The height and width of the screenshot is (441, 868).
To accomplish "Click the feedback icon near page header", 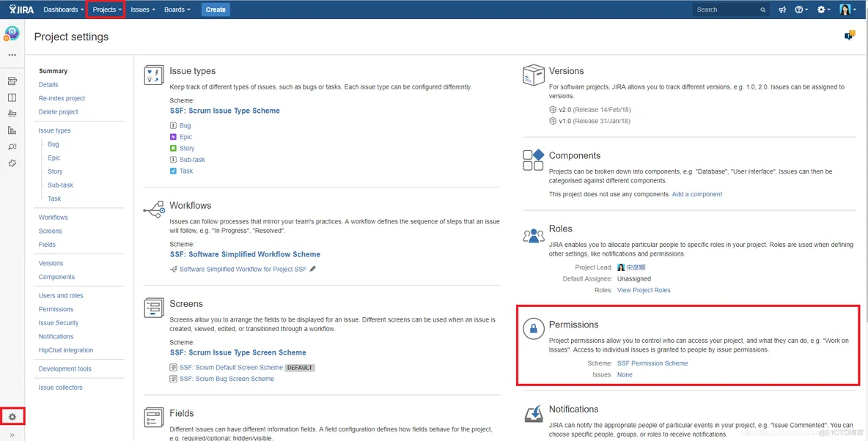I will tap(850, 35).
